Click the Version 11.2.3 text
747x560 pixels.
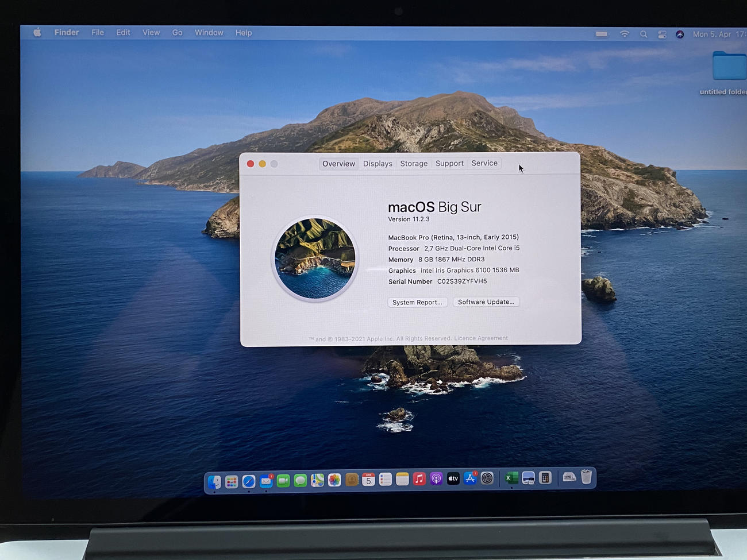coord(409,219)
